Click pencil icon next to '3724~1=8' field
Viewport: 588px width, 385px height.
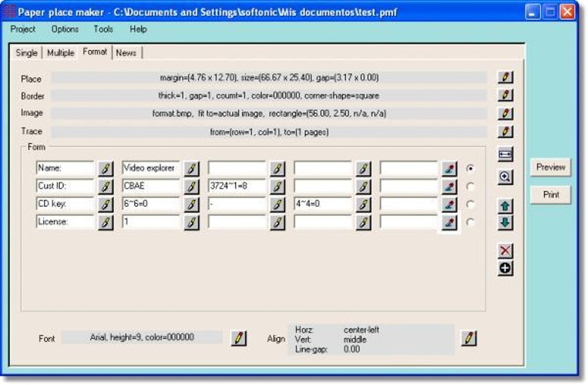pos(277,186)
